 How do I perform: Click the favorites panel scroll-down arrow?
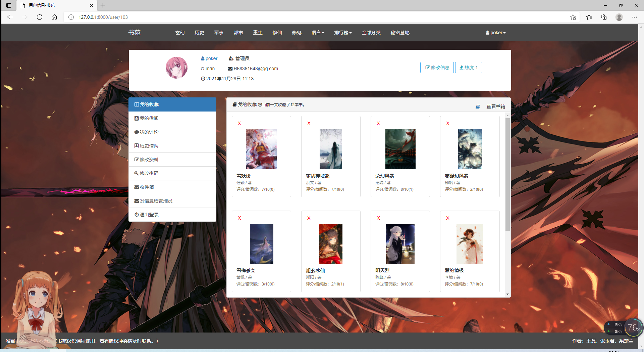pyautogui.click(x=507, y=294)
